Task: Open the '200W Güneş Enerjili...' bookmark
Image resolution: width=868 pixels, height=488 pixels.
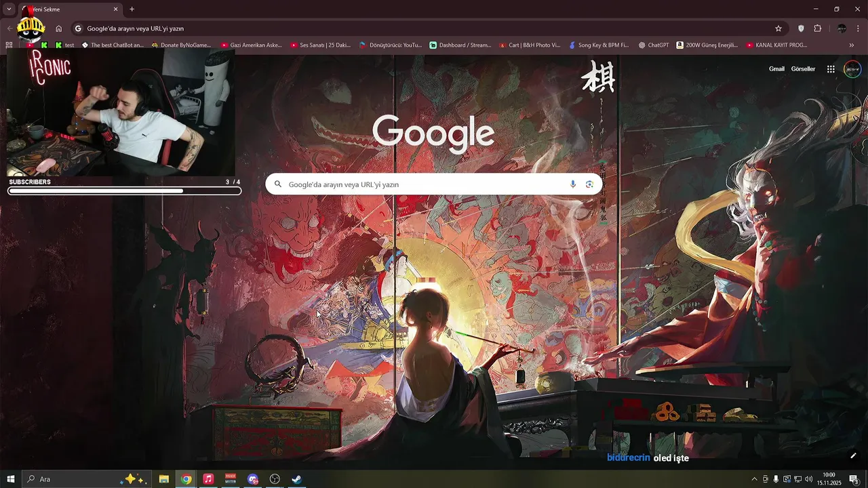Action: [x=707, y=45]
